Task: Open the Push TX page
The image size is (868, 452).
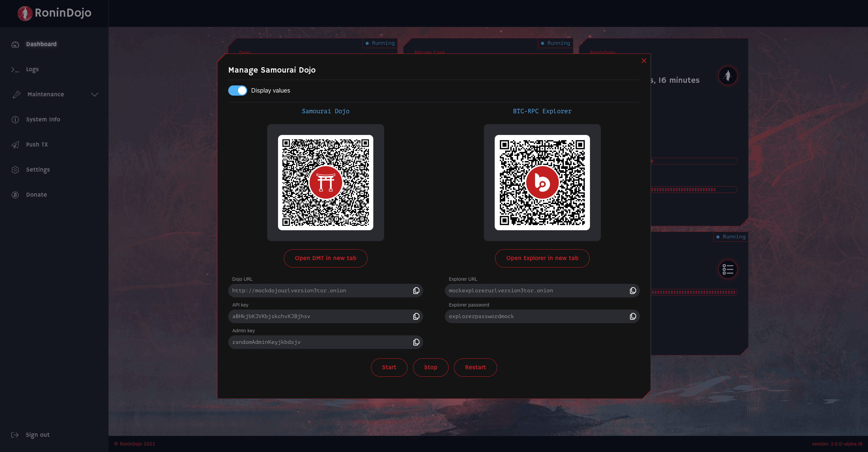Action: coord(37,144)
